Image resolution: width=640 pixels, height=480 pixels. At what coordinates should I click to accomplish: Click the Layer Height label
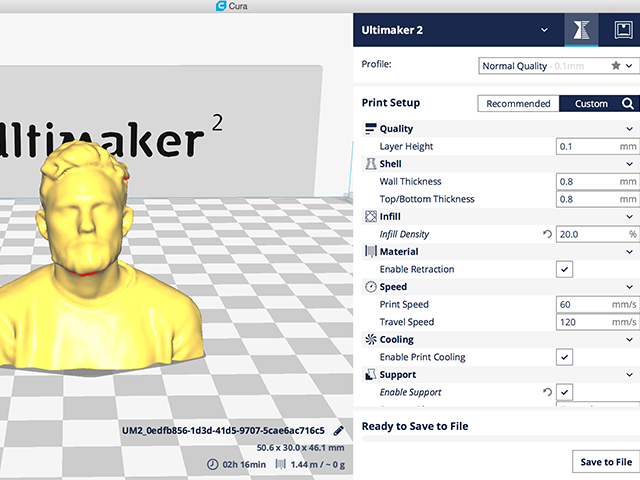tap(406, 146)
